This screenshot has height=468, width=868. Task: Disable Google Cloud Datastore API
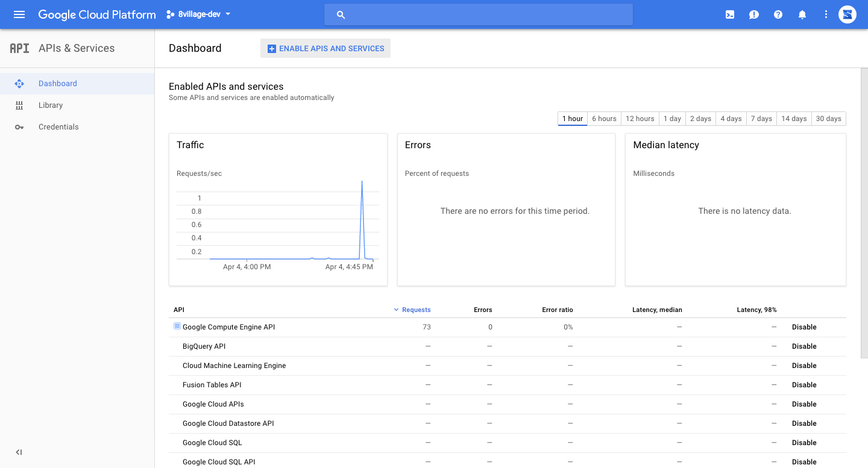point(804,423)
